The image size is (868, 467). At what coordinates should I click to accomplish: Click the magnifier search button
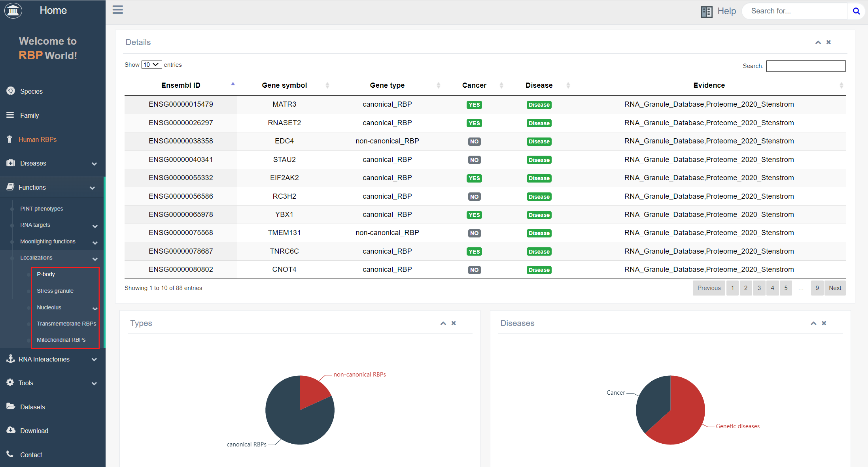click(856, 11)
